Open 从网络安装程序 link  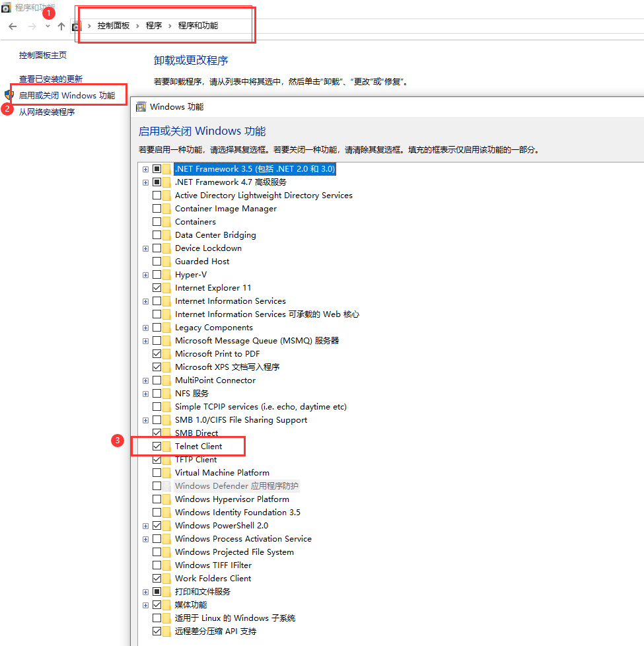[x=47, y=112]
